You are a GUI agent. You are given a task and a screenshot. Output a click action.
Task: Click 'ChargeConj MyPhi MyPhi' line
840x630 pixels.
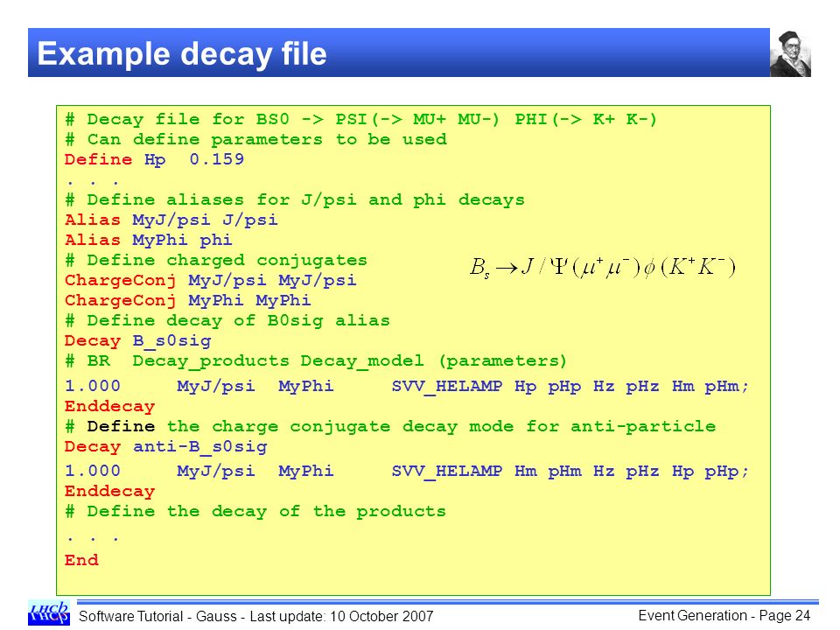pyautogui.click(x=187, y=300)
